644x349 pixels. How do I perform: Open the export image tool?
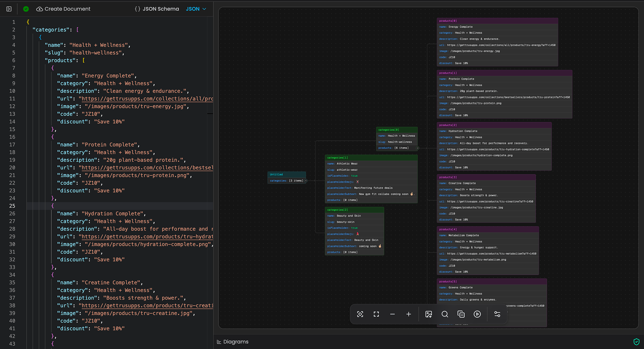pos(428,314)
